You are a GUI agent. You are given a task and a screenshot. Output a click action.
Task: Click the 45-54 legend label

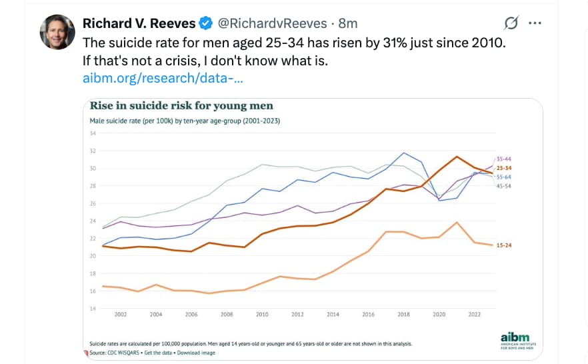(504, 186)
